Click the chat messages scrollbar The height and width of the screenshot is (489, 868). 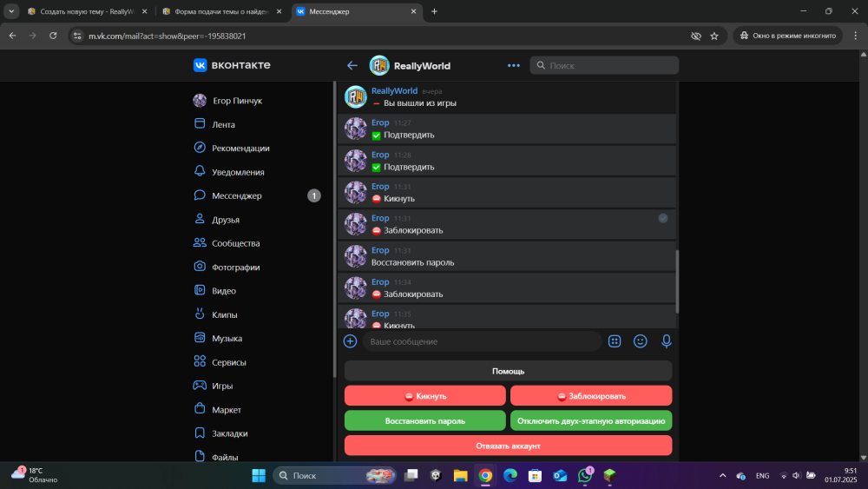[x=676, y=281]
